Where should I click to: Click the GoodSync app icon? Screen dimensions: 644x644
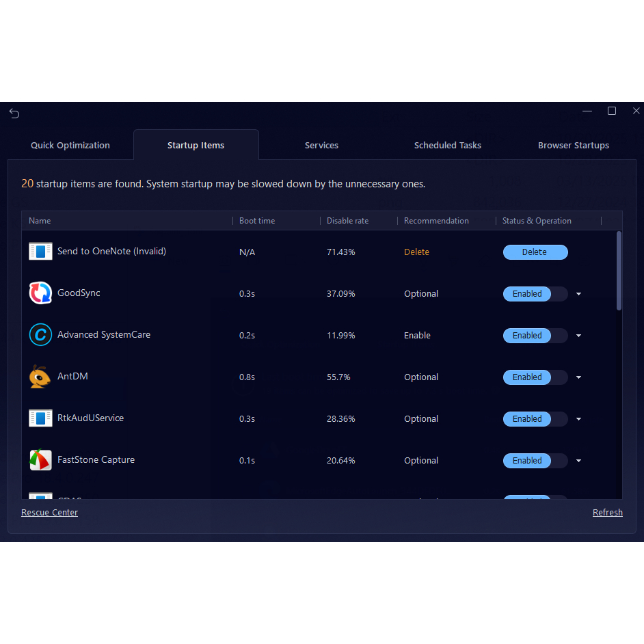[x=40, y=293]
